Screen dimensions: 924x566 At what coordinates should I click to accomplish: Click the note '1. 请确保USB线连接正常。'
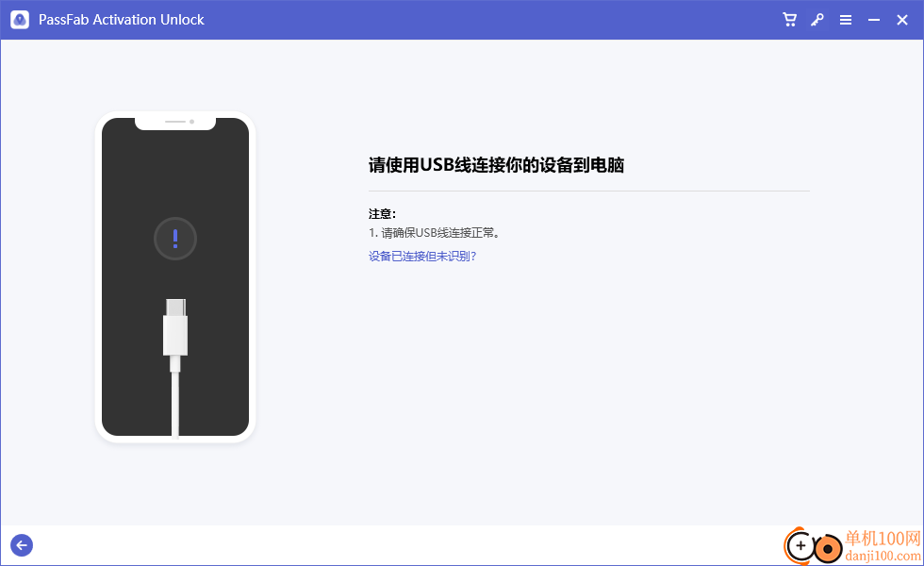[x=435, y=233]
